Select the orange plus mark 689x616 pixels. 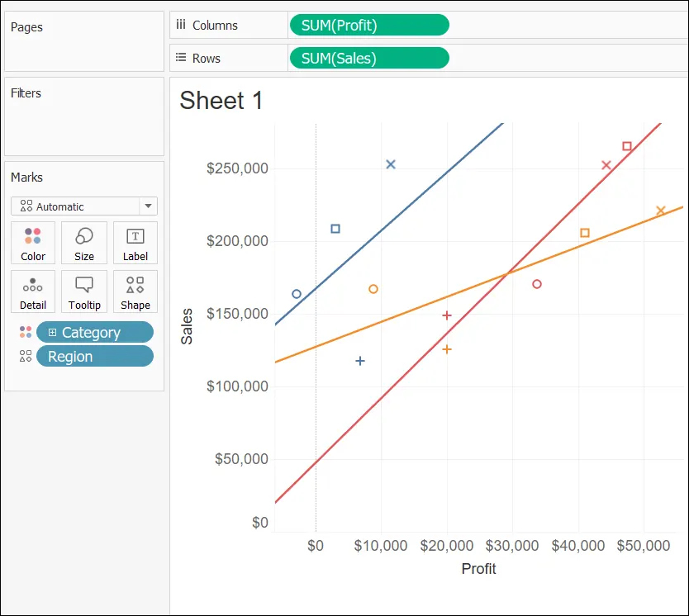pos(446,349)
